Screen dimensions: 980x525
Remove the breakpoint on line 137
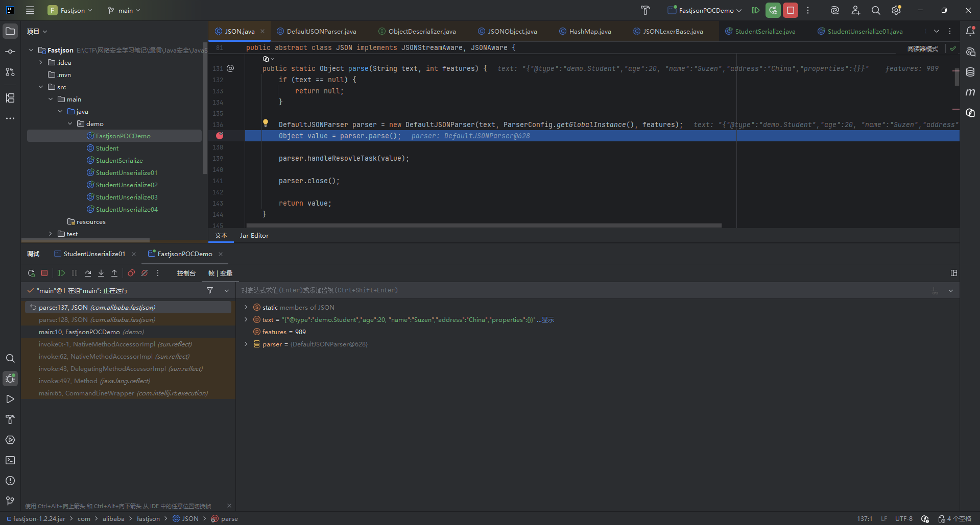pyautogui.click(x=220, y=136)
